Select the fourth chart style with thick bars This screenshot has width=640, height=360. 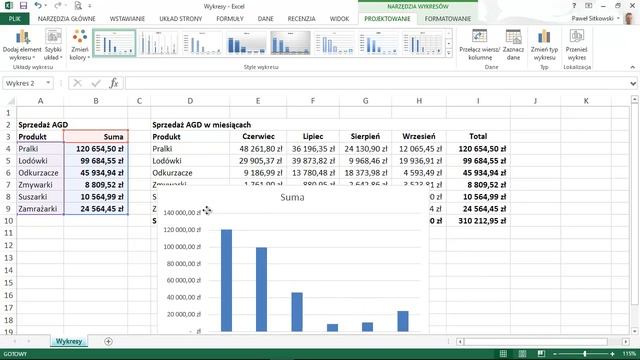coord(246,43)
